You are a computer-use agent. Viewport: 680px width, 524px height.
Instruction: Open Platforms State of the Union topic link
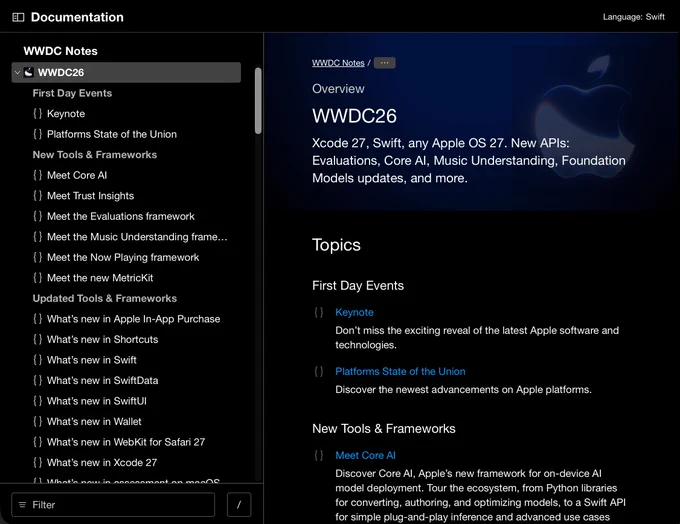pyautogui.click(x=400, y=371)
